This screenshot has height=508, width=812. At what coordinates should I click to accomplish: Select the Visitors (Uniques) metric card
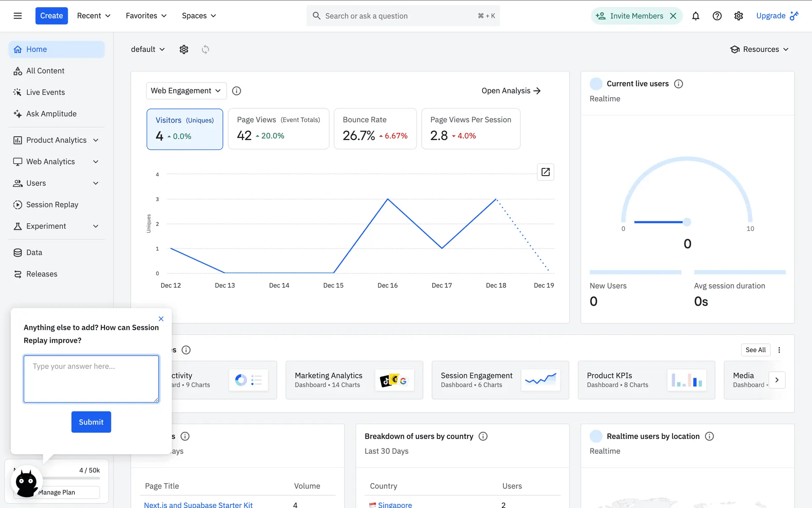185,129
